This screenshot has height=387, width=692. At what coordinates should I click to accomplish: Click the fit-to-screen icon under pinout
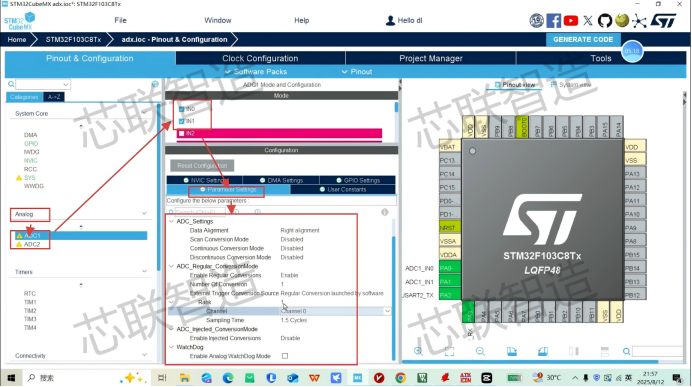(449, 351)
